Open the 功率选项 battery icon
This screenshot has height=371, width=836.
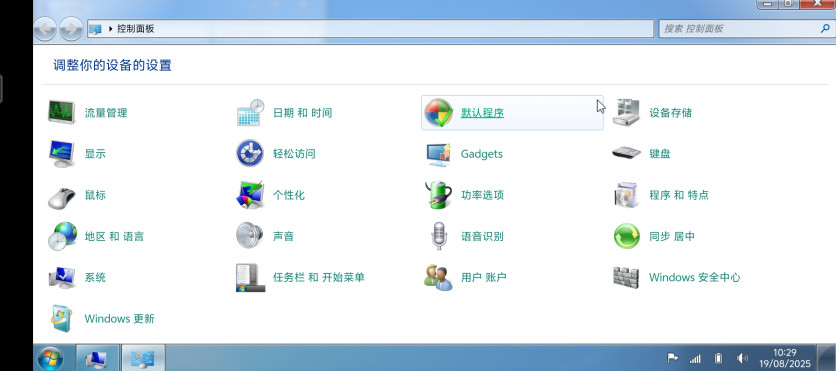(438, 195)
